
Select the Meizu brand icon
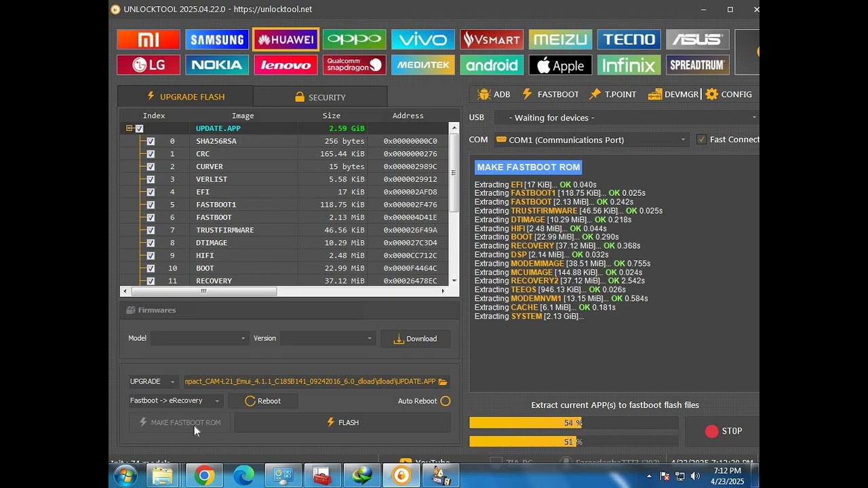click(560, 39)
